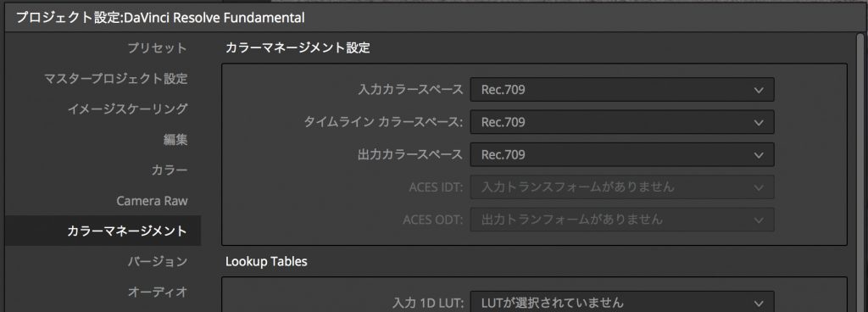Open the 入力 1D LUT dropdown
Screen dimensions: 868x312
pos(622,303)
